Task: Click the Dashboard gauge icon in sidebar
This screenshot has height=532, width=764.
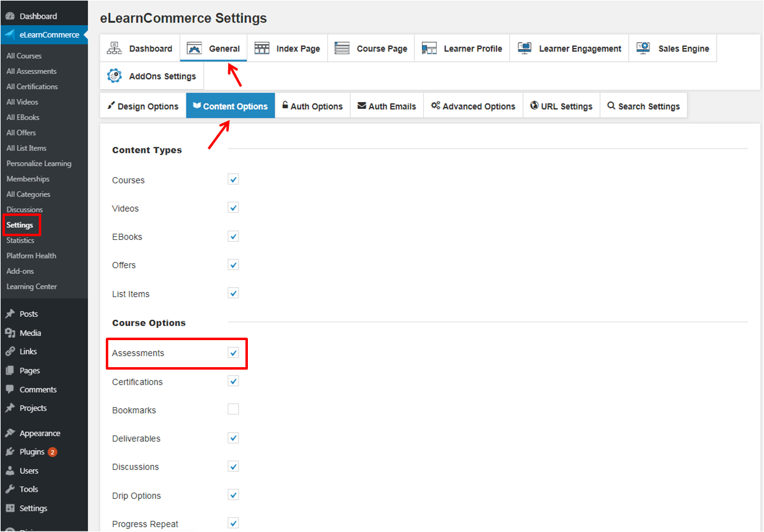Action: [10, 16]
